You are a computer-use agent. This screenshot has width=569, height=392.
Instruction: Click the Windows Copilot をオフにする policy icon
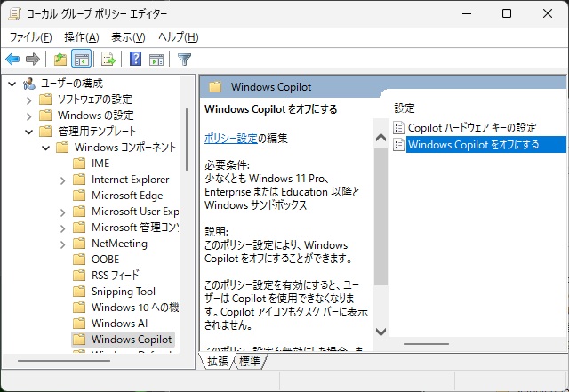tap(399, 145)
